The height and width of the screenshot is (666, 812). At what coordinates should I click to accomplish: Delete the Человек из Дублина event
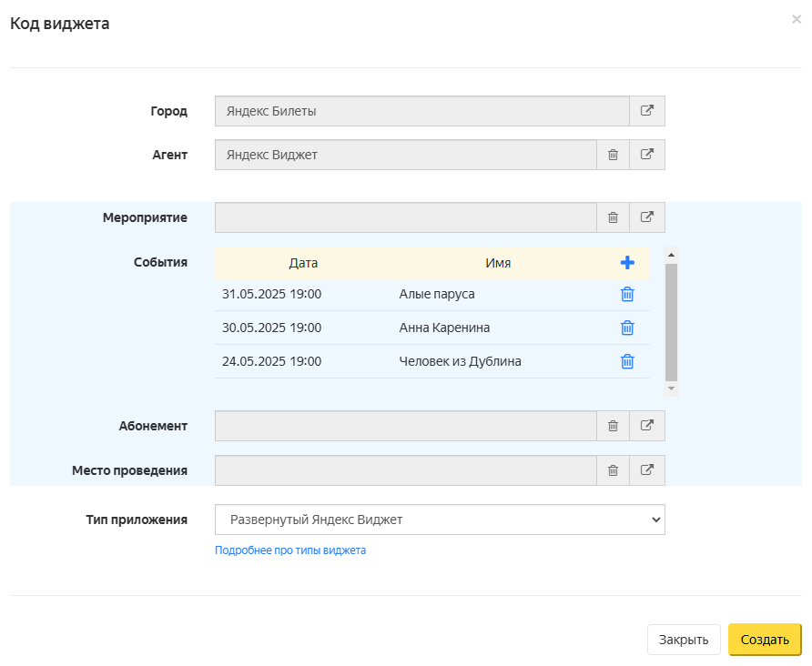tap(627, 361)
